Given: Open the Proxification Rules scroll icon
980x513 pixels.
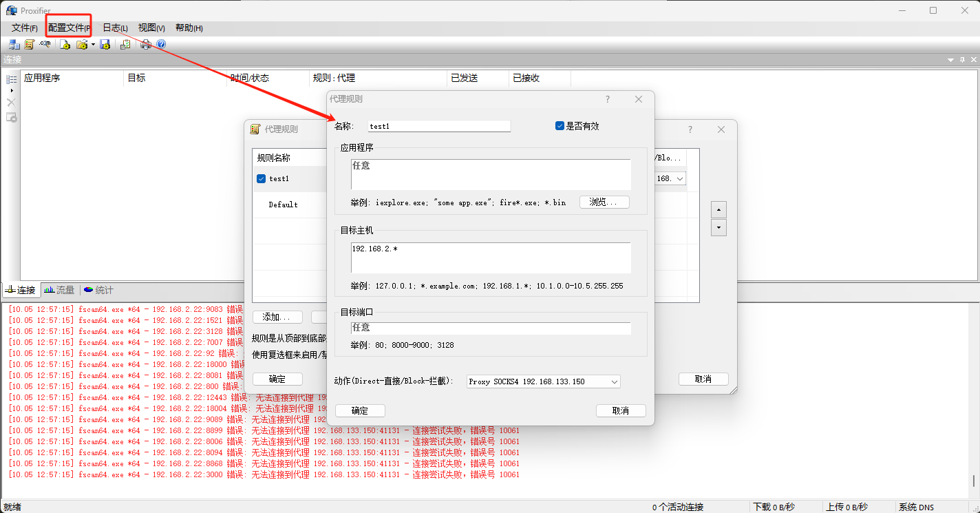Looking at the screenshot, I should pyautogui.click(x=30, y=44).
